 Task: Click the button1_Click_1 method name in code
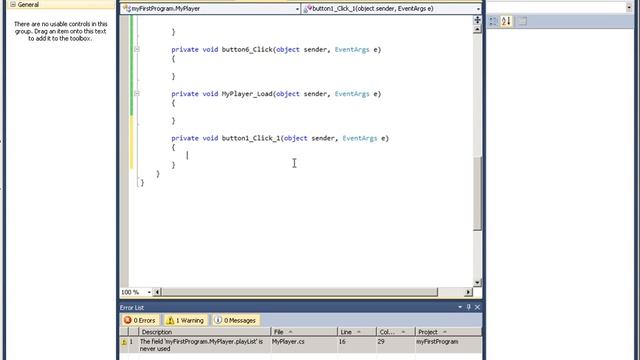[x=251, y=138]
